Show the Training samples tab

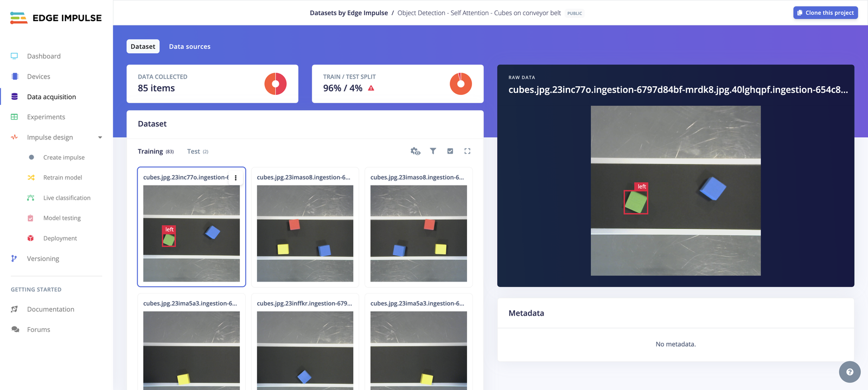click(156, 151)
